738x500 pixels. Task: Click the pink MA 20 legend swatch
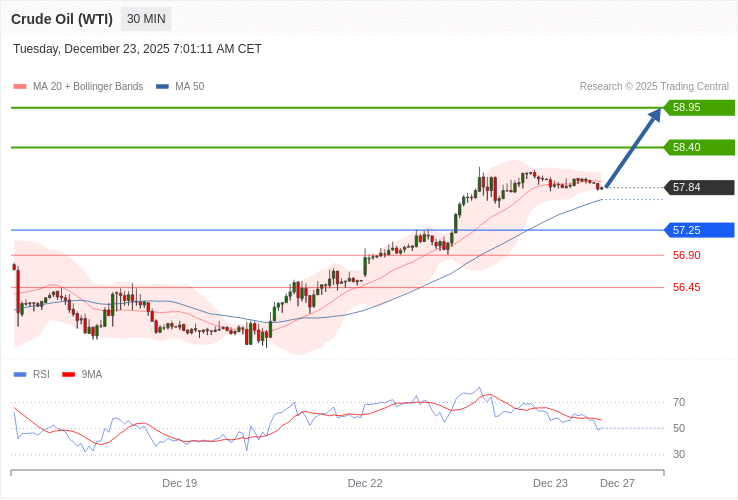[x=20, y=87]
